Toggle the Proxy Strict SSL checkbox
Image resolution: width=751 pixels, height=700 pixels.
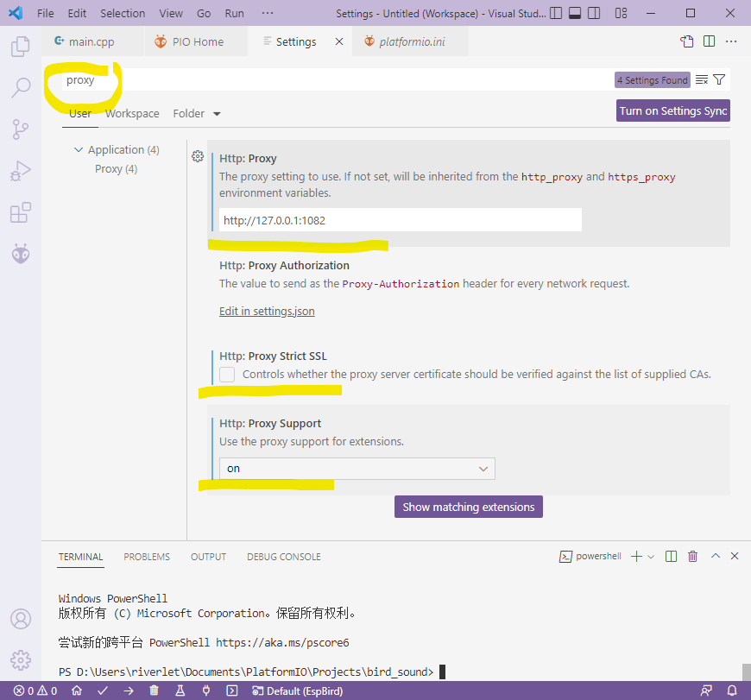[227, 375]
